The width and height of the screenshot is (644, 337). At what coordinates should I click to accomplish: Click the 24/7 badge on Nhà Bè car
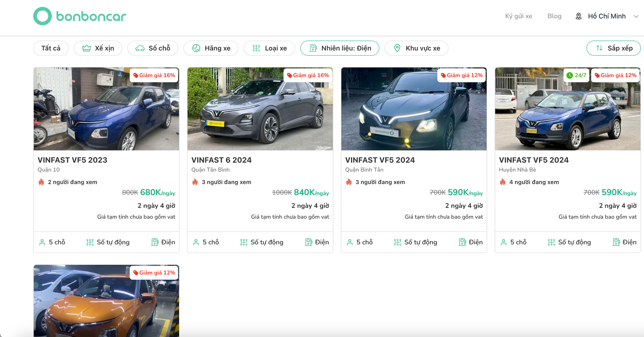[577, 75]
